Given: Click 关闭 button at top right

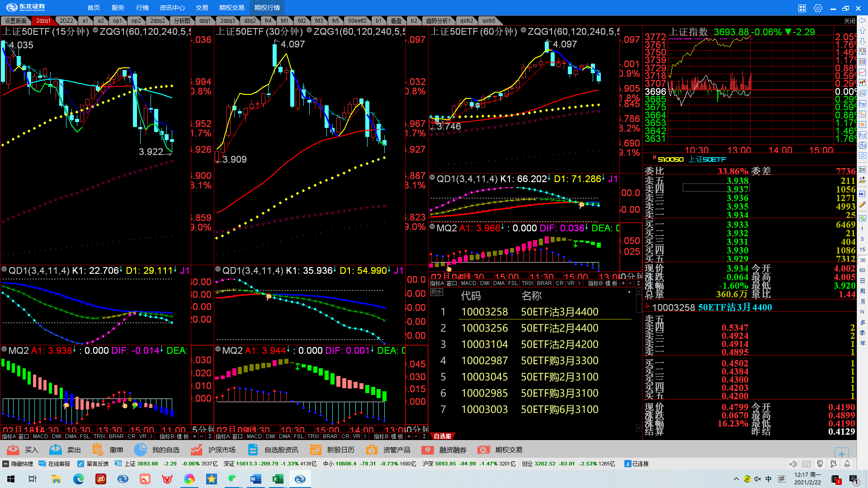Looking at the screenshot, I should click(x=849, y=21).
